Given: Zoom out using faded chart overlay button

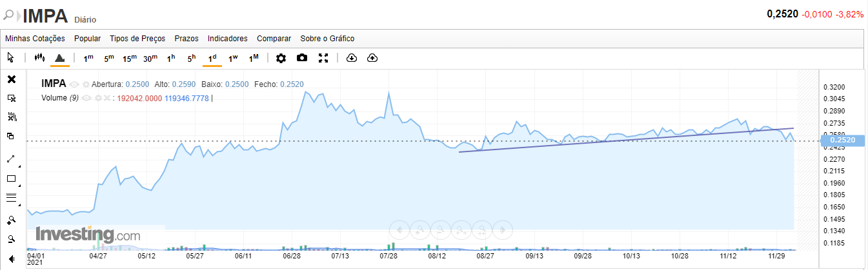Looking at the screenshot, I should tap(441, 229).
